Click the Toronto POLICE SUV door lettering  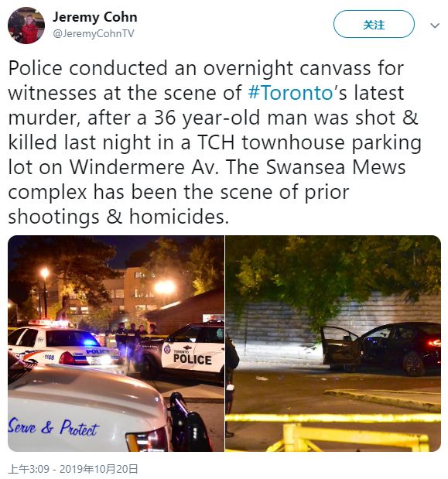tap(192, 358)
